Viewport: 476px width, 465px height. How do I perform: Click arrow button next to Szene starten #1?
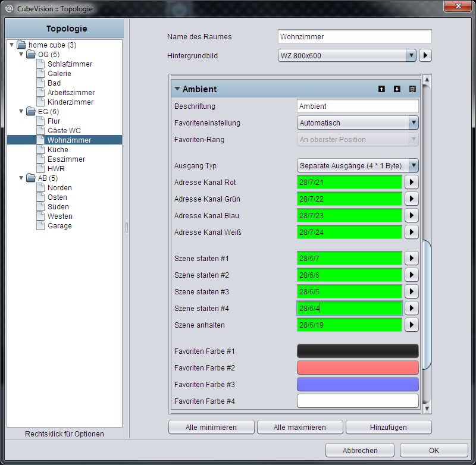coord(411,259)
